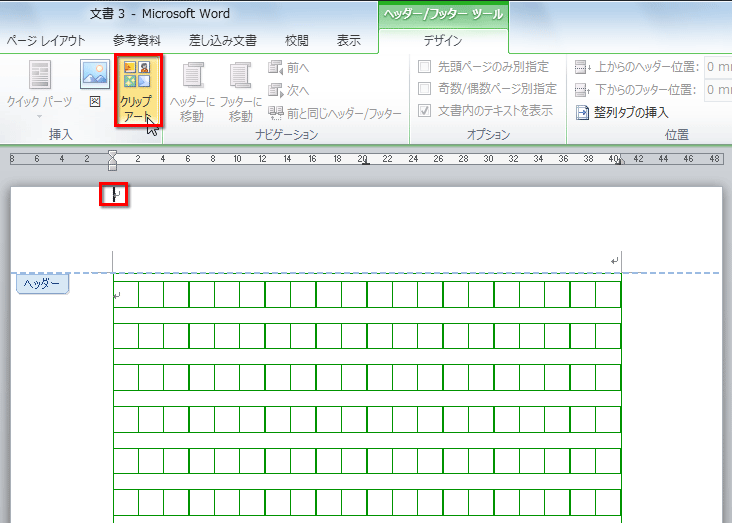This screenshot has height=523, width=732.
Task: Go to previous section with 前へ
Action: (x=289, y=68)
